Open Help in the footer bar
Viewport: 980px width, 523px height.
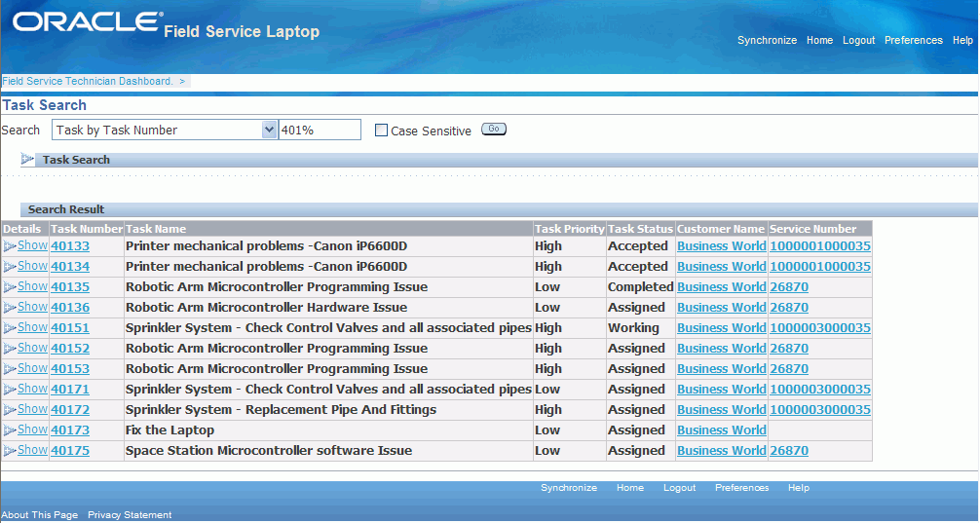coord(799,487)
